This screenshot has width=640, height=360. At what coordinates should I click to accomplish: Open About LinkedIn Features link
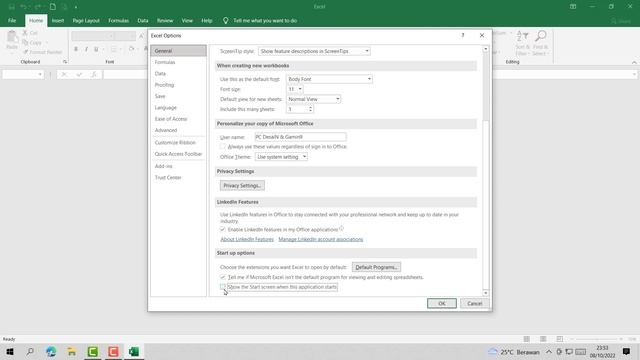coord(247,239)
